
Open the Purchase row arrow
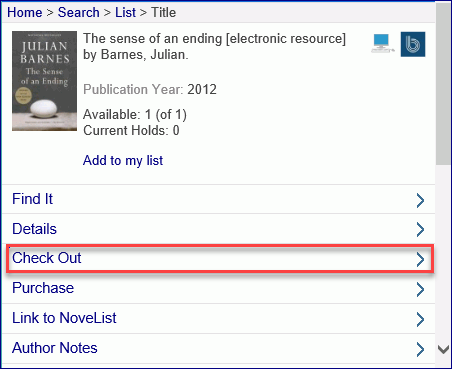(420, 289)
